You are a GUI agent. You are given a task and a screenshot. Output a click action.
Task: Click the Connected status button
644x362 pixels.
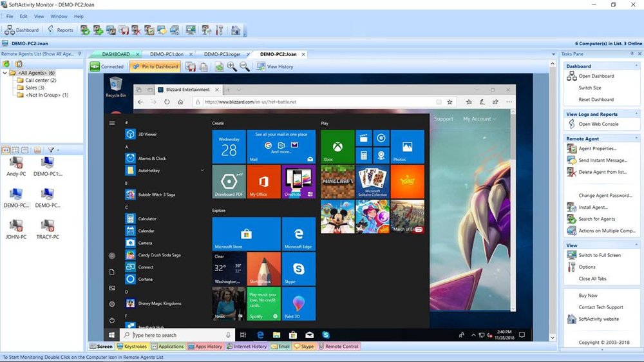[107, 66]
